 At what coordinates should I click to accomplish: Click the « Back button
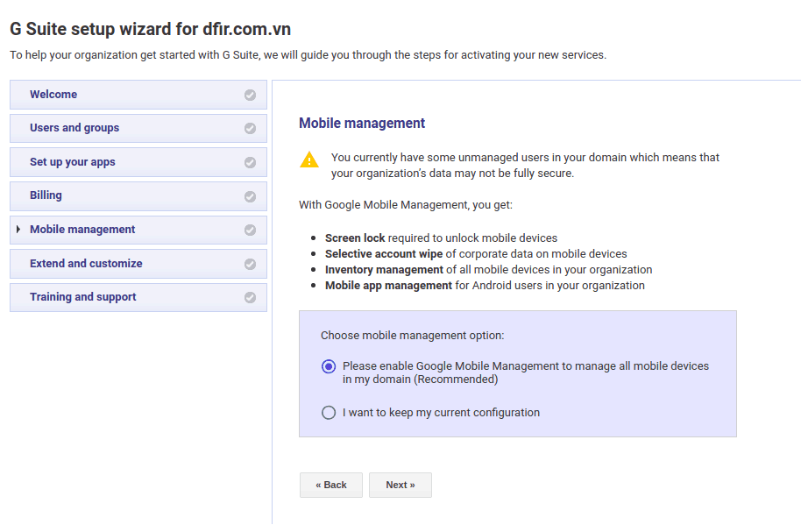click(331, 485)
